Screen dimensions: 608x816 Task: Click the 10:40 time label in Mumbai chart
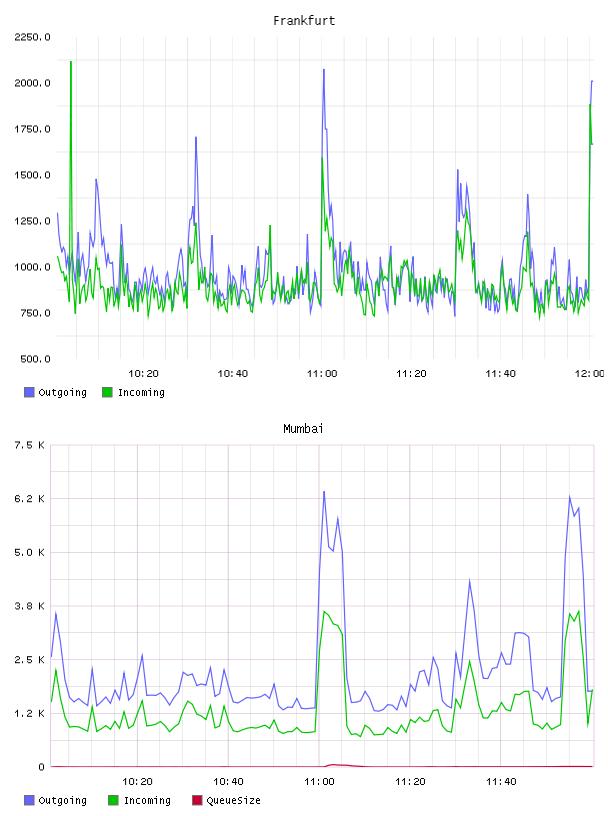228,782
